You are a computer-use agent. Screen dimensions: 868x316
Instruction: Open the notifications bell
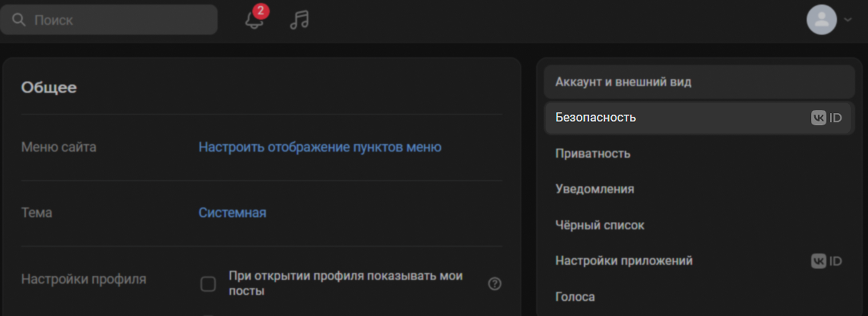tap(254, 21)
